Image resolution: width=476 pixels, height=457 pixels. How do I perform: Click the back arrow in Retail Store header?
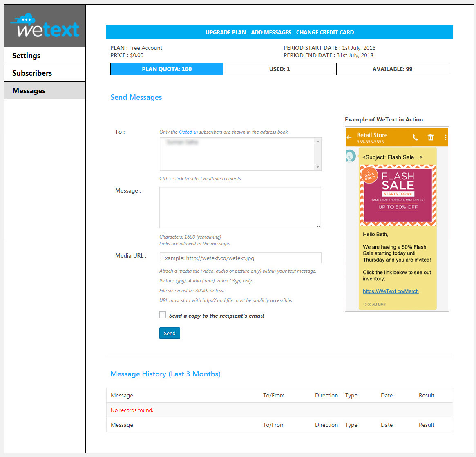click(x=349, y=138)
